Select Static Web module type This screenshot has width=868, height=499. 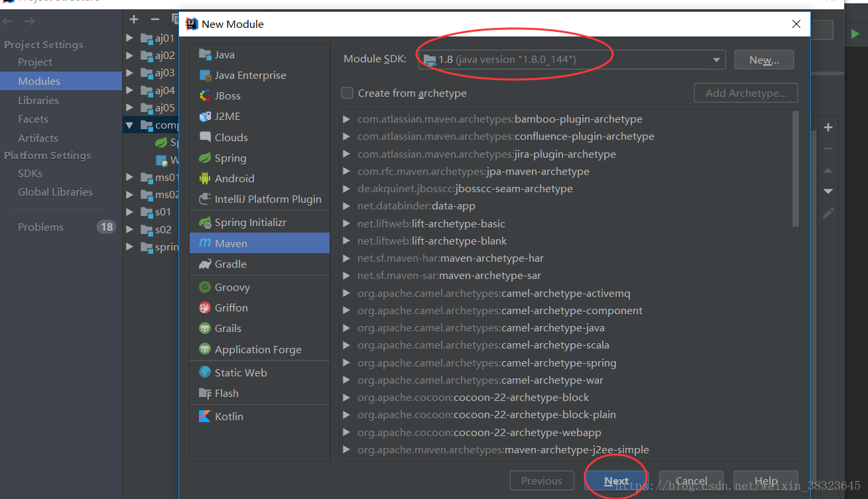coord(259,372)
